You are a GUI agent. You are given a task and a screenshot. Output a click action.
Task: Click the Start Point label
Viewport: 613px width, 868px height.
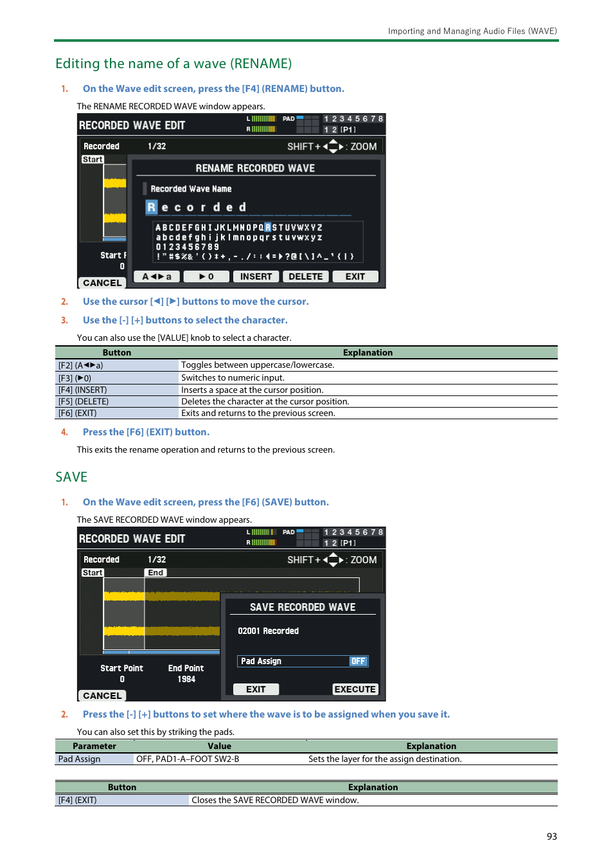pos(122,669)
